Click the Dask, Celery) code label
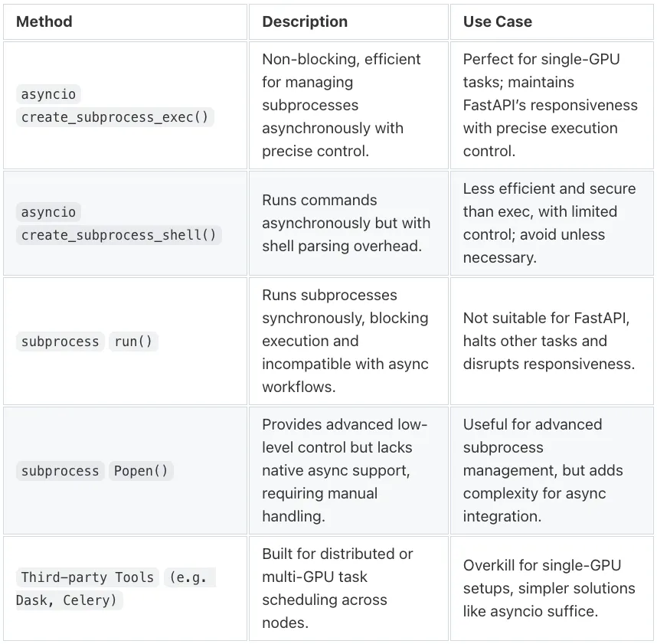Image resolution: width=657 pixels, height=644 pixels. point(69,600)
